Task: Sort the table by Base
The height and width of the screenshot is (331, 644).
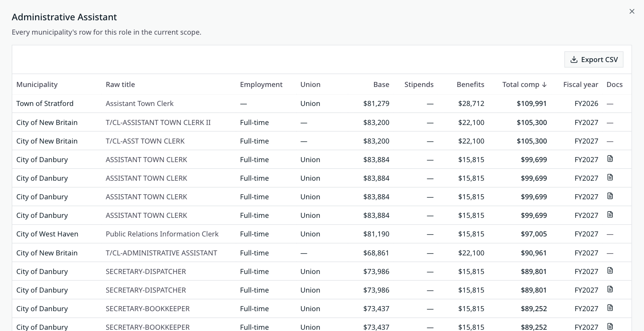Action: click(x=381, y=84)
